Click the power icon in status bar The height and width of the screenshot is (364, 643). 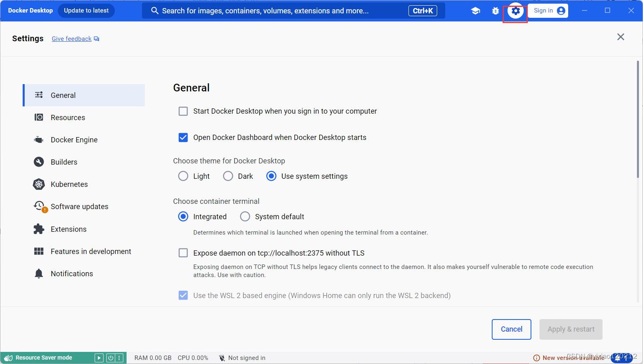tap(110, 358)
